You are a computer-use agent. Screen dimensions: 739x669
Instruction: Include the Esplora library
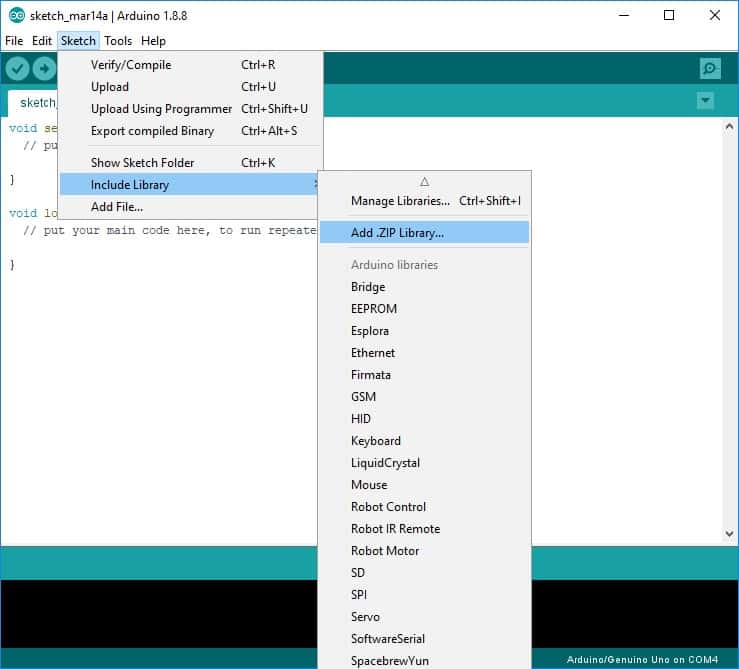click(424, 330)
